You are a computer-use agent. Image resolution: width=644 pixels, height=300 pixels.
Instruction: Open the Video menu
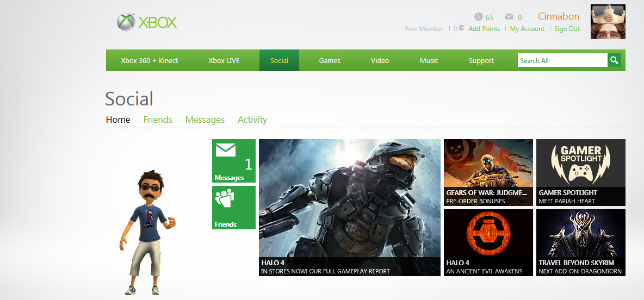380,60
